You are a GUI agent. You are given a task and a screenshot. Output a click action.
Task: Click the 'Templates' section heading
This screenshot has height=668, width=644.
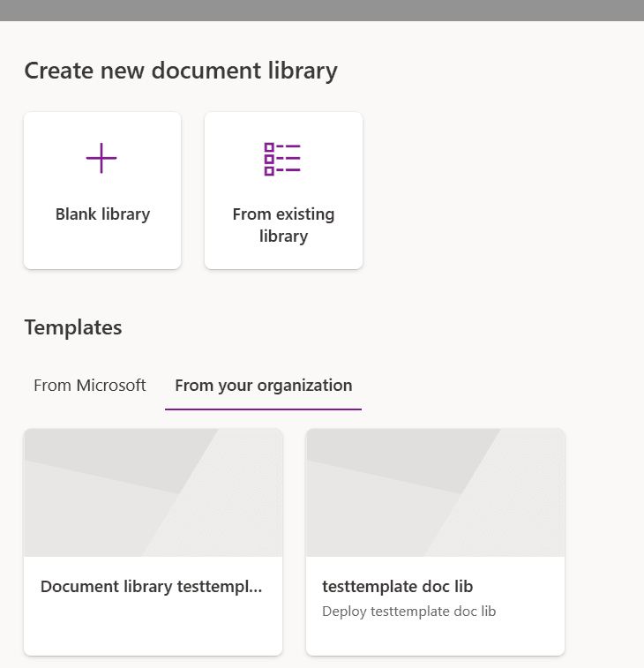coord(73,327)
